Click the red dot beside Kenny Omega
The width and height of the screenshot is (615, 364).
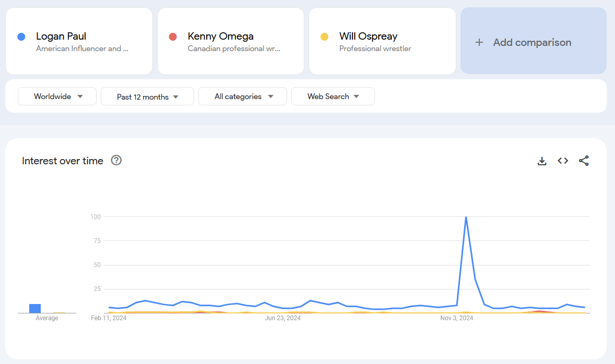coord(173,37)
